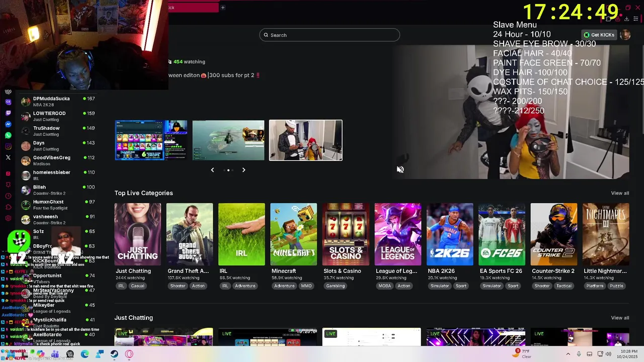Click Casual tag under Just Chatting
Image resolution: width=644 pixels, height=362 pixels.
click(x=137, y=286)
